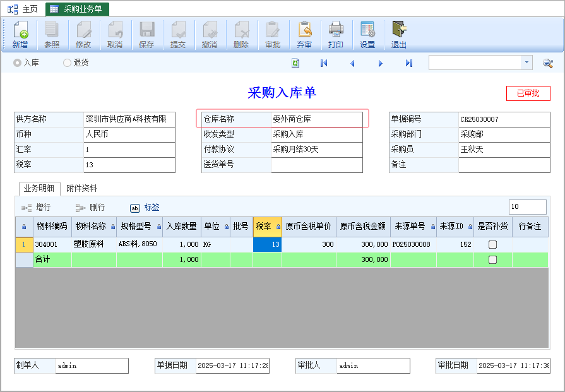Click the 单据编号 field CR25030007
Image resolution: width=565 pixels, height=392 pixels.
coord(504,119)
